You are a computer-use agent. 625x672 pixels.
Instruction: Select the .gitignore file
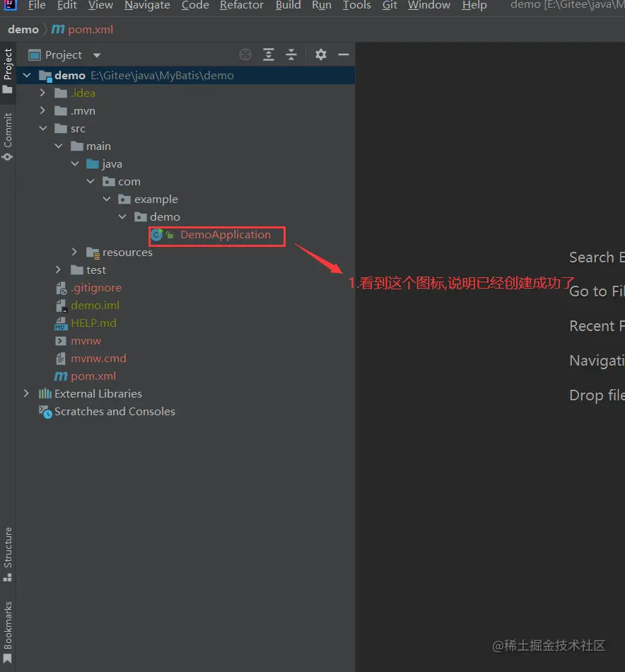96,288
